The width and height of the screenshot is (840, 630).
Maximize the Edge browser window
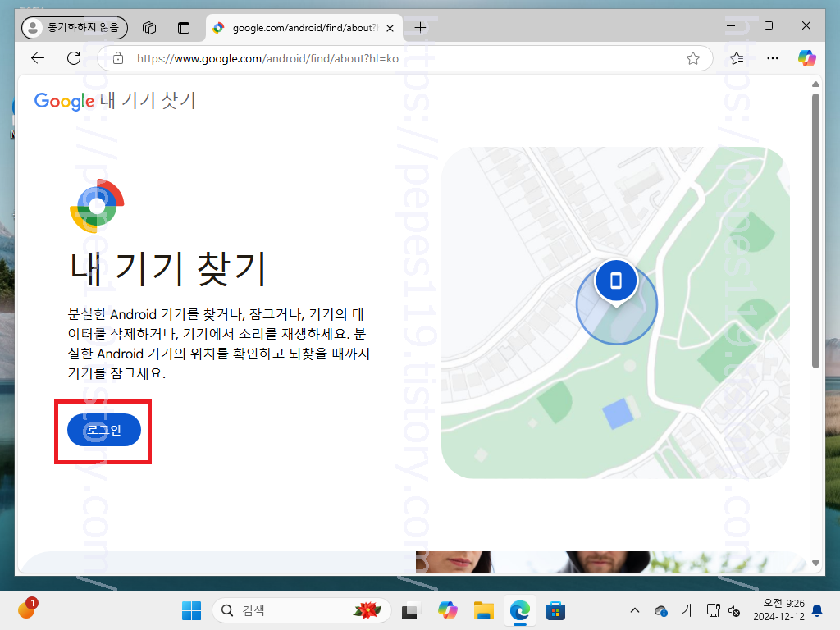[768, 25]
